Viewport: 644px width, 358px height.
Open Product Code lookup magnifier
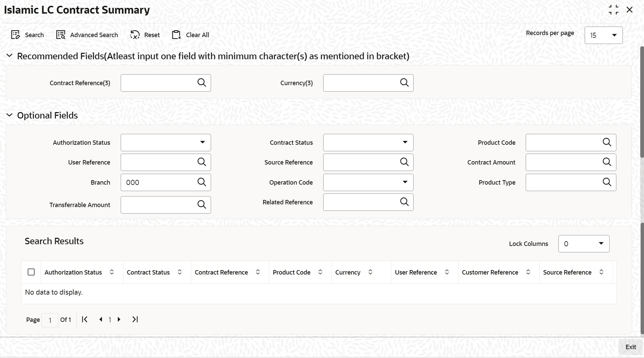tap(607, 142)
